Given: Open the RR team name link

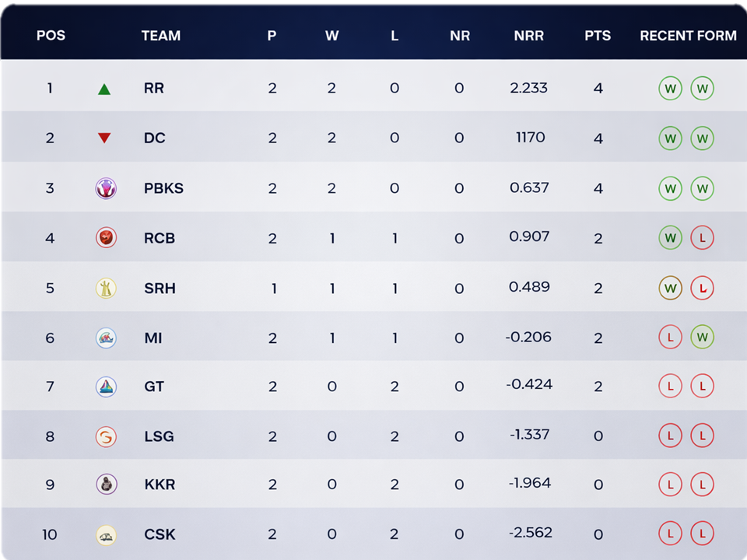Looking at the screenshot, I should point(154,89).
